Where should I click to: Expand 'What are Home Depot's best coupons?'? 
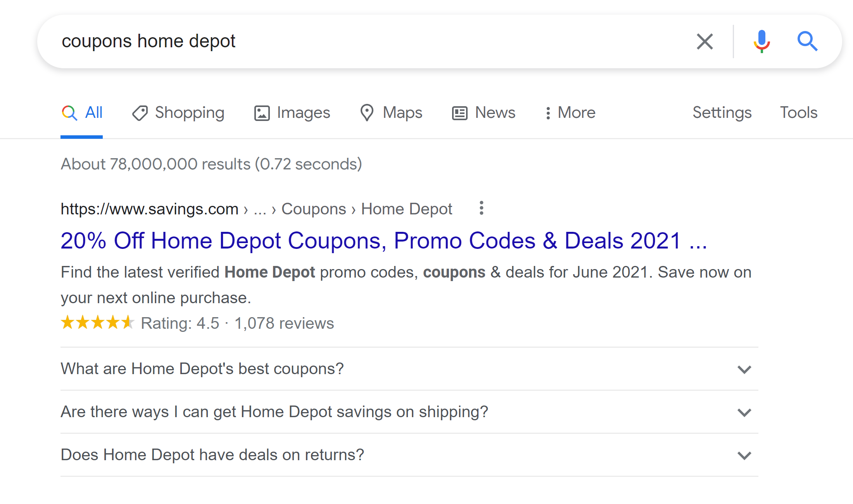pos(744,369)
